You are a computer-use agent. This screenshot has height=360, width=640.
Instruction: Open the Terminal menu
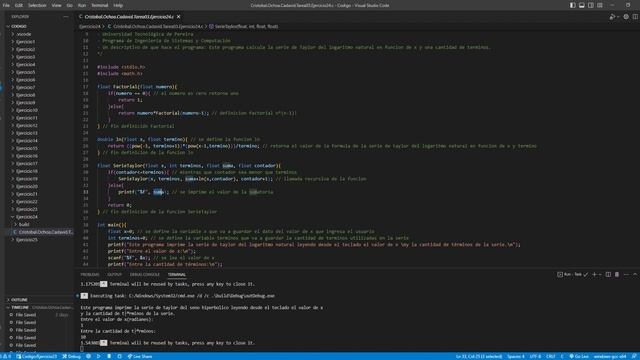(x=100, y=5)
